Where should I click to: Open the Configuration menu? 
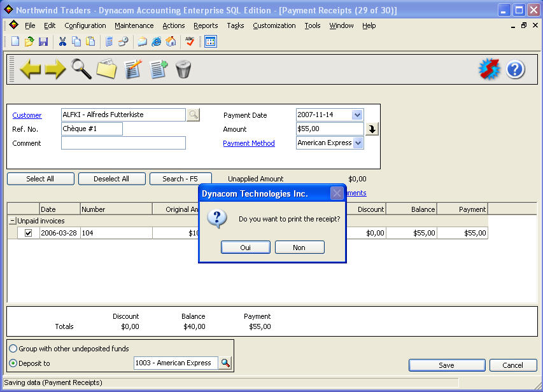click(x=85, y=25)
